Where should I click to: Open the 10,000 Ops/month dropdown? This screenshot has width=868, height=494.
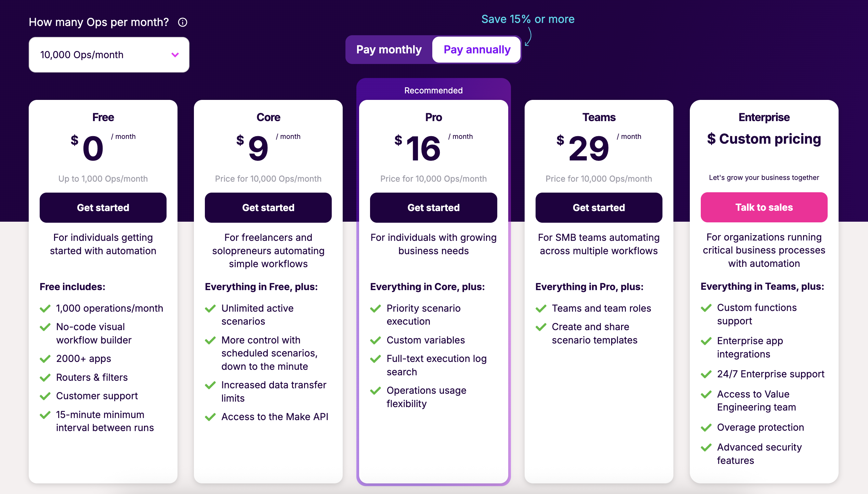(109, 54)
